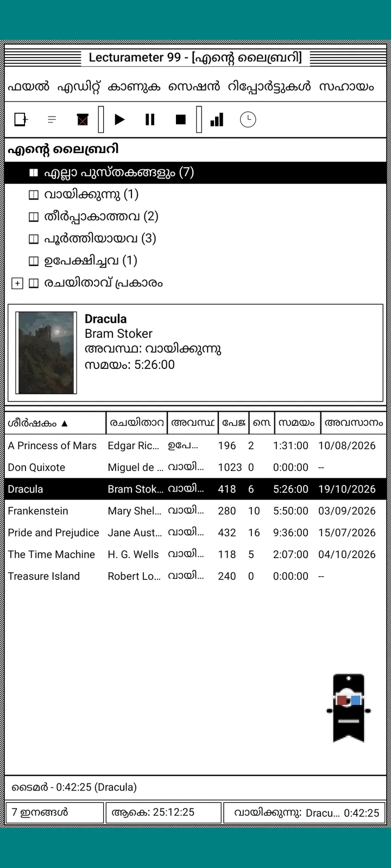Open the കാണുക menu
The width and height of the screenshot is (391, 868).
point(134,86)
